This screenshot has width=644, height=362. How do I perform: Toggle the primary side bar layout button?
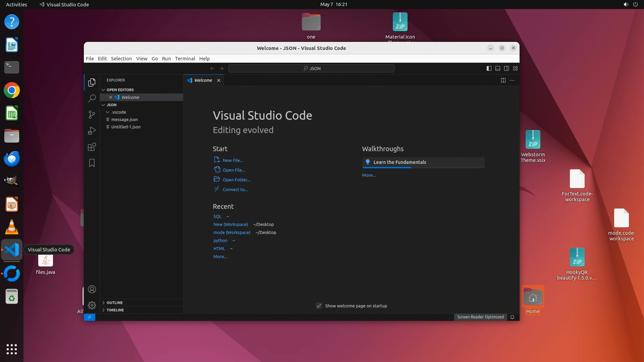tap(489, 68)
